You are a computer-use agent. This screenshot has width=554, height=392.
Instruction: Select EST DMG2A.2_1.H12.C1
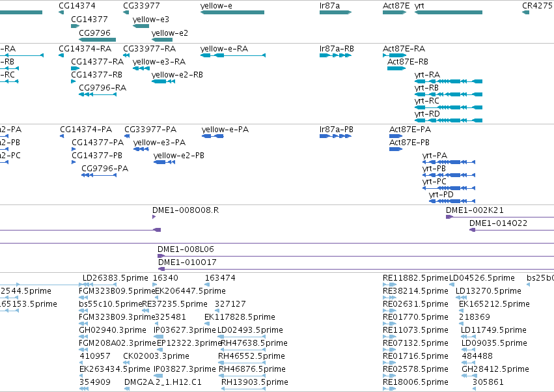pyautogui.click(x=163, y=382)
